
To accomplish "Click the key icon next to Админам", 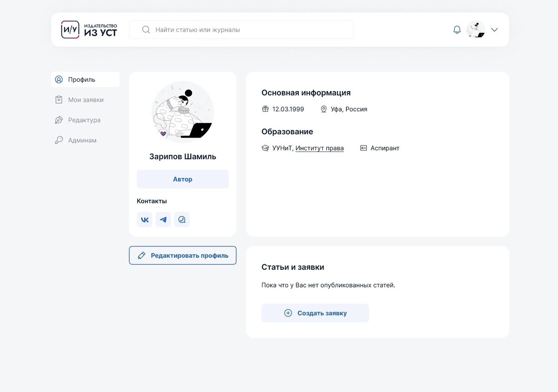I will 59,140.
